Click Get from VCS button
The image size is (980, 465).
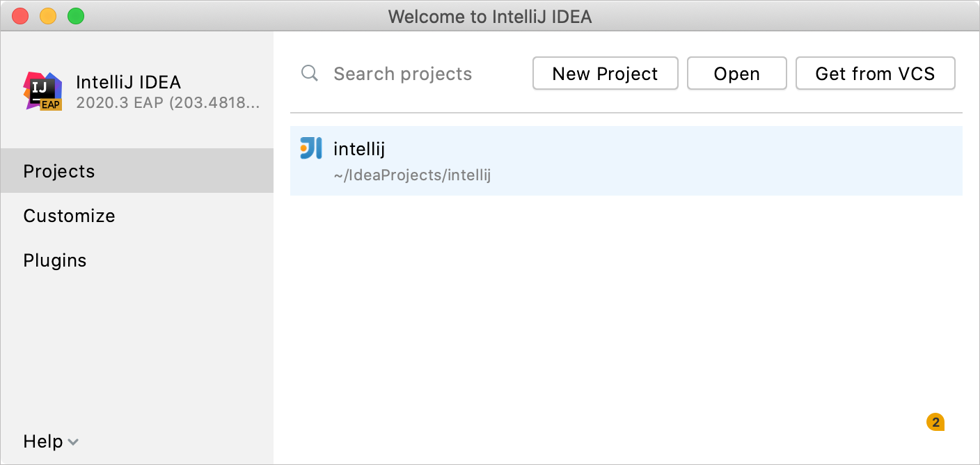pyautogui.click(x=876, y=74)
